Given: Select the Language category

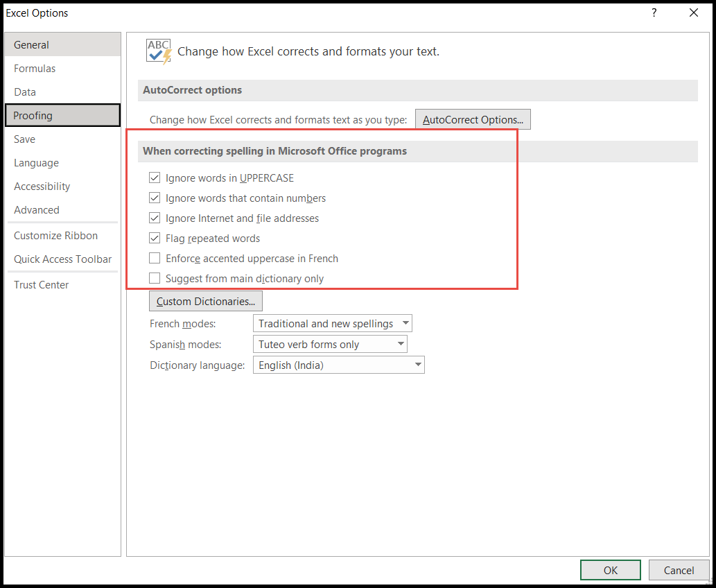Looking at the screenshot, I should click(x=62, y=163).
